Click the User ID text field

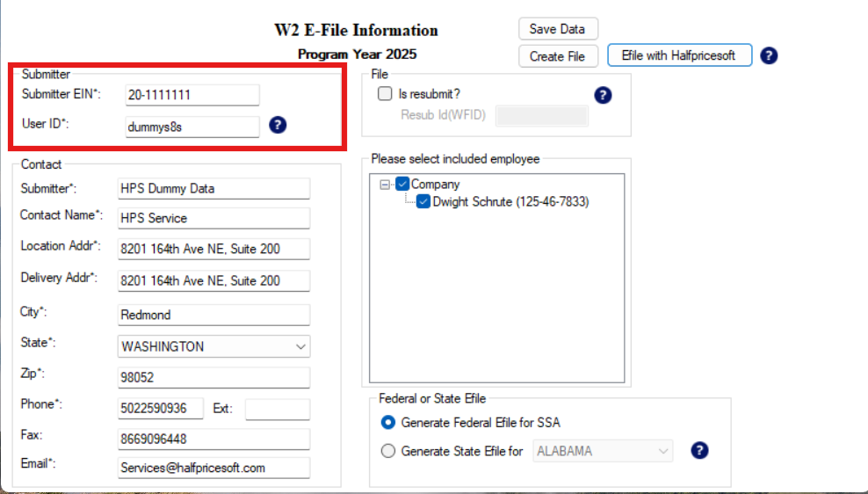pyautogui.click(x=192, y=127)
